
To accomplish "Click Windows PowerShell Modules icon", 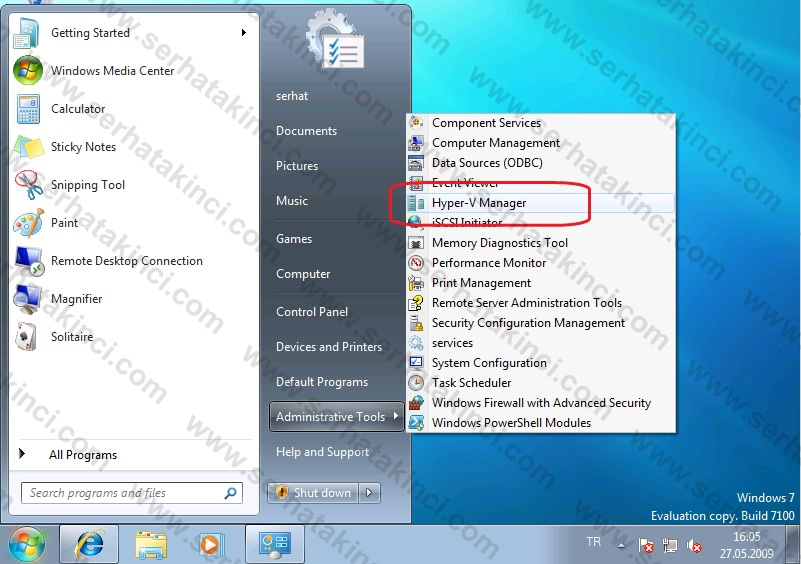I will [416, 423].
